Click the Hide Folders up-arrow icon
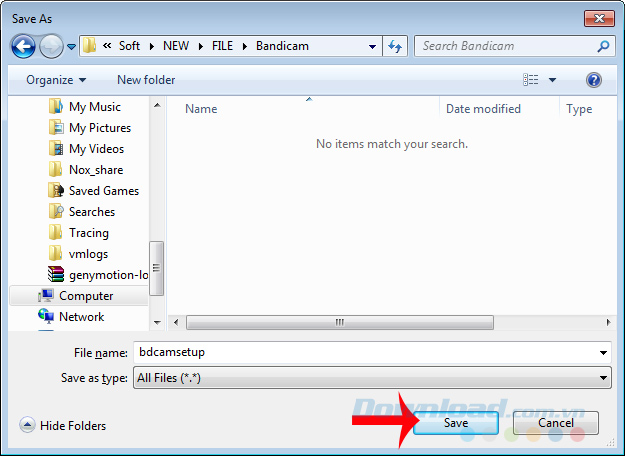This screenshot has height=456, width=625. pyautogui.click(x=27, y=425)
